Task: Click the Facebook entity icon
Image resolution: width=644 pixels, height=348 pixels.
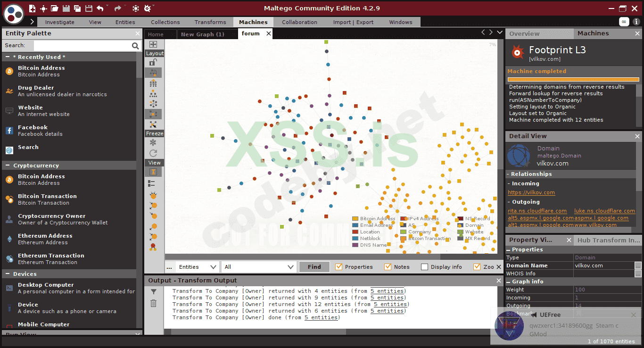Action: 9,131
